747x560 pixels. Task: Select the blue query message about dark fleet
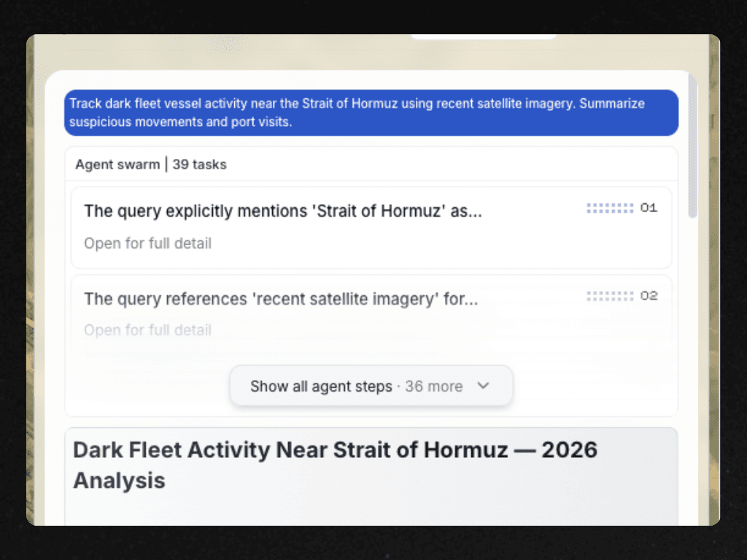click(371, 113)
